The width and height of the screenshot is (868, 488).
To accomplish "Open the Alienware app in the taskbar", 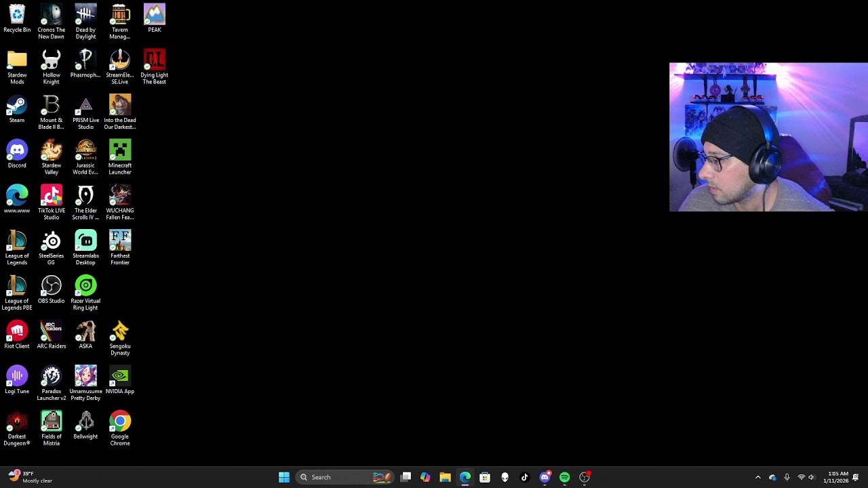I will click(505, 477).
